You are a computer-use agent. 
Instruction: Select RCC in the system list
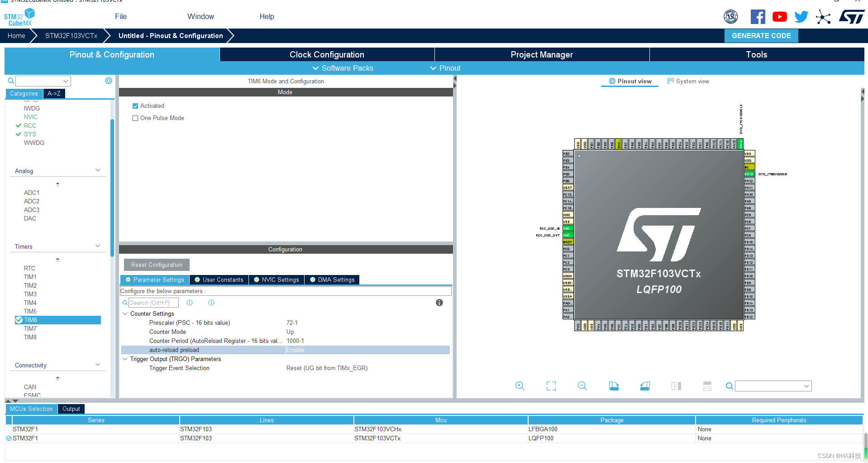[30, 126]
